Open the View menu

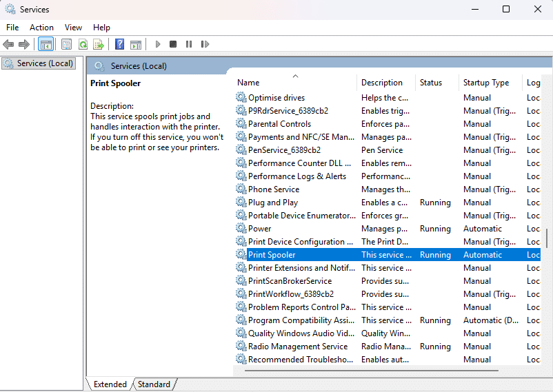tap(73, 28)
